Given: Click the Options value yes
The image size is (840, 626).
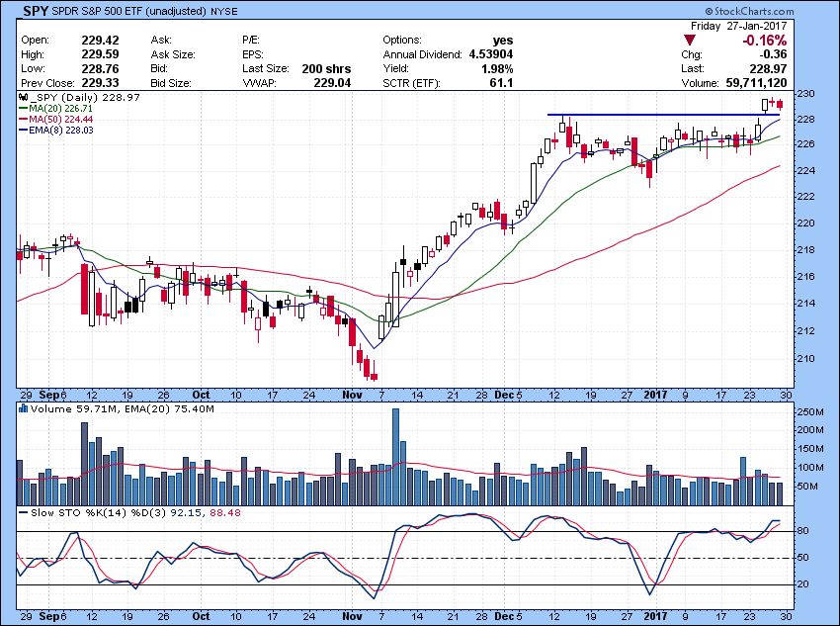Looking at the screenshot, I should pos(503,41).
